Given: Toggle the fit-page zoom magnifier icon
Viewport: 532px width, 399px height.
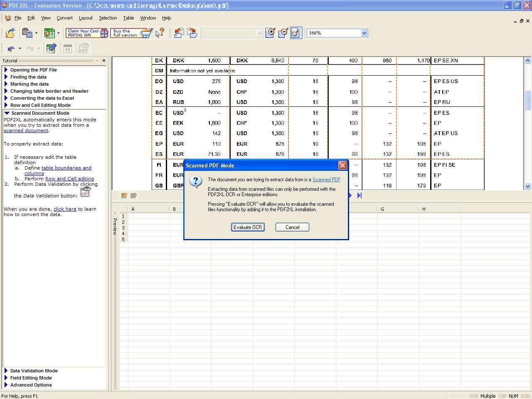Looking at the screenshot, I should pyautogui.click(x=296, y=33).
